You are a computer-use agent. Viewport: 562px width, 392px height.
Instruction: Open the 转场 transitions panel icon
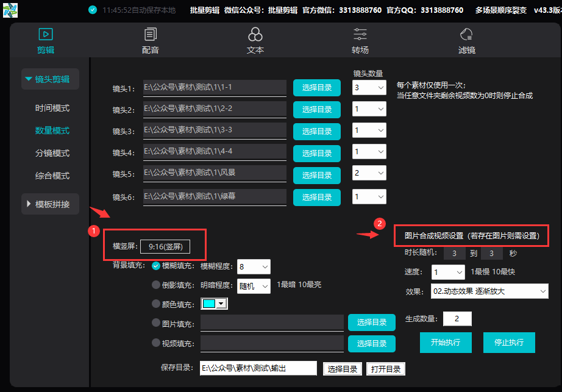tap(360, 34)
